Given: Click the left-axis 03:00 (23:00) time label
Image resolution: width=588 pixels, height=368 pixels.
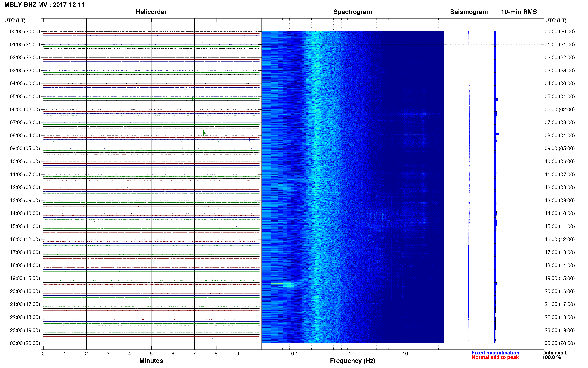Looking at the screenshot, I should pyautogui.click(x=25, y=71).
